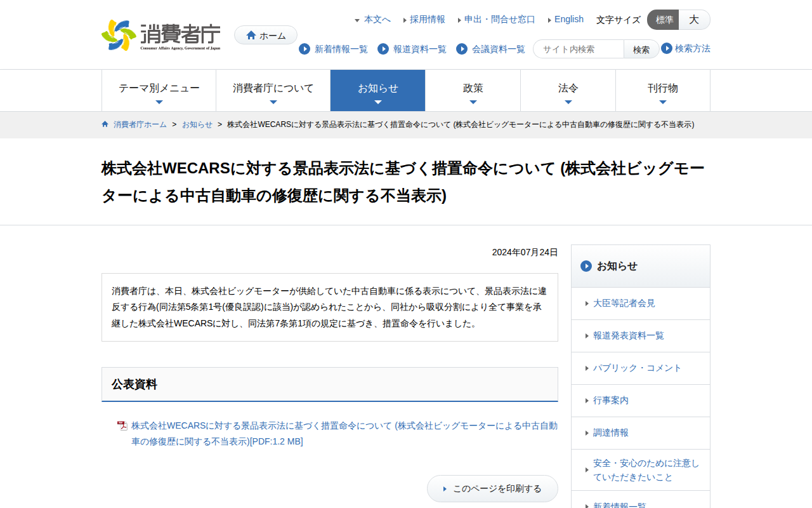Screen dimensions: 812x508
Task: Click the 文字サイズ label
Action: click(619, 20)
